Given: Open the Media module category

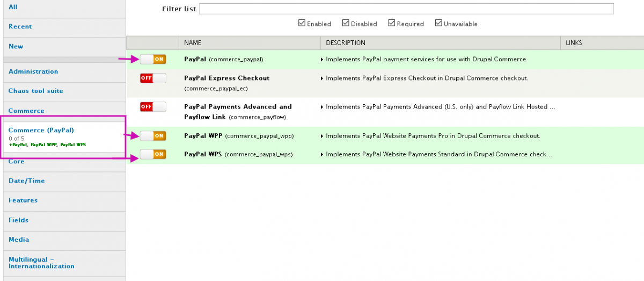Looking at the screenshot, I should tap(64, 240).
